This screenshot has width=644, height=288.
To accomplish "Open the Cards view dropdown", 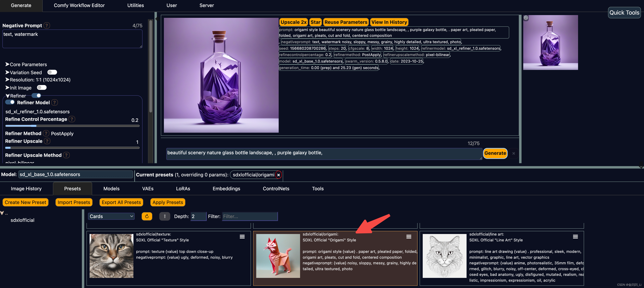I will pos(111,216).
